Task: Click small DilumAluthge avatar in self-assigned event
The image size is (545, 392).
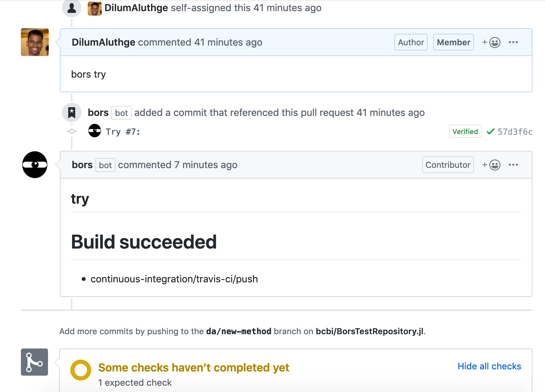Action: tap(95, 8)
